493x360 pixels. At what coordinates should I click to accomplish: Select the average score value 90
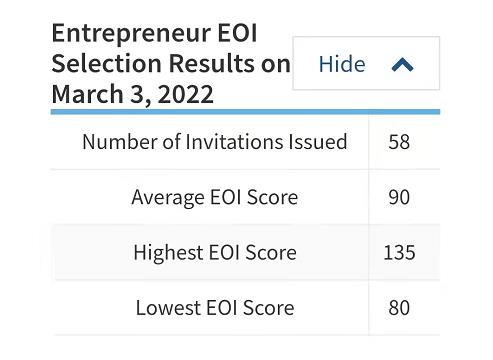pyautogui.click(x=399, y=197)
